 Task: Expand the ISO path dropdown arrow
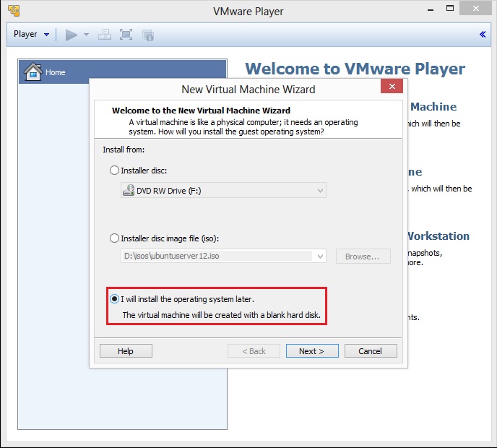click(x=320, y=256)
